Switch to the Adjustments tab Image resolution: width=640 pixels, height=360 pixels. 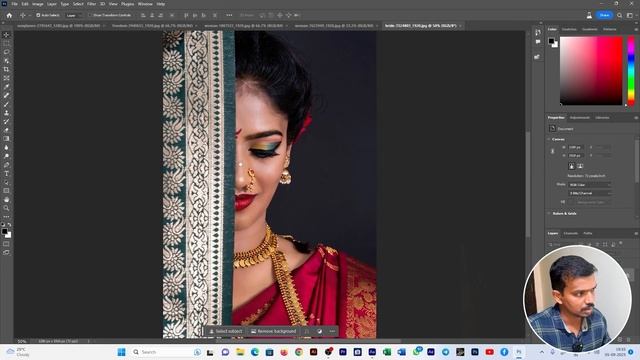click(580, 118)
